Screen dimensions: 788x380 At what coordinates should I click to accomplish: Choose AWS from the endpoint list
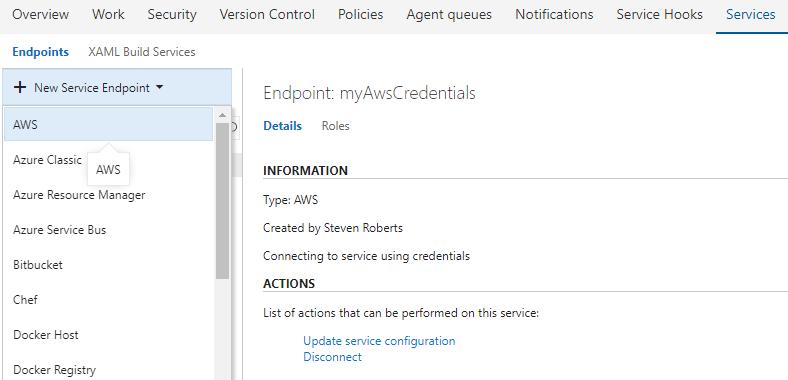point(109,124)
